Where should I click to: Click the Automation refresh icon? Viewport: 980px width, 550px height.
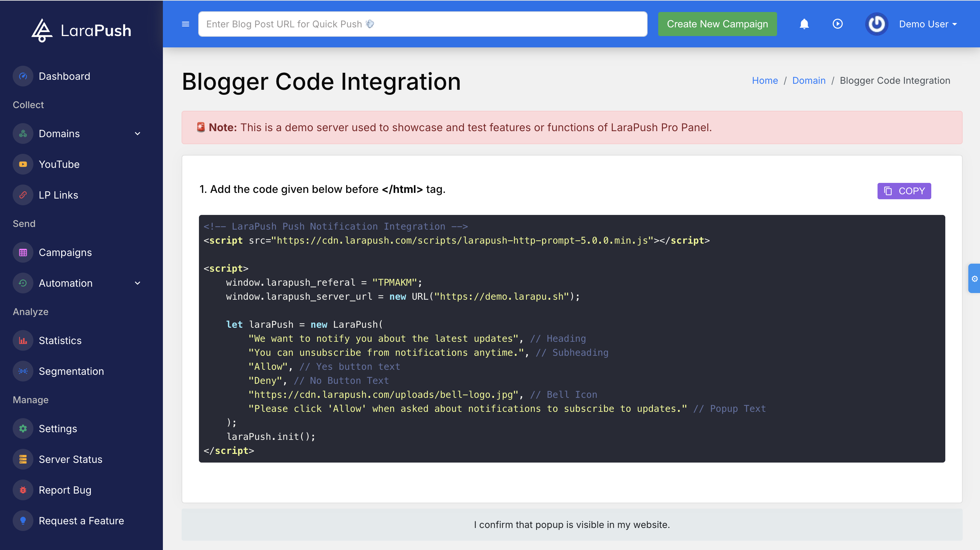[23, 283]
